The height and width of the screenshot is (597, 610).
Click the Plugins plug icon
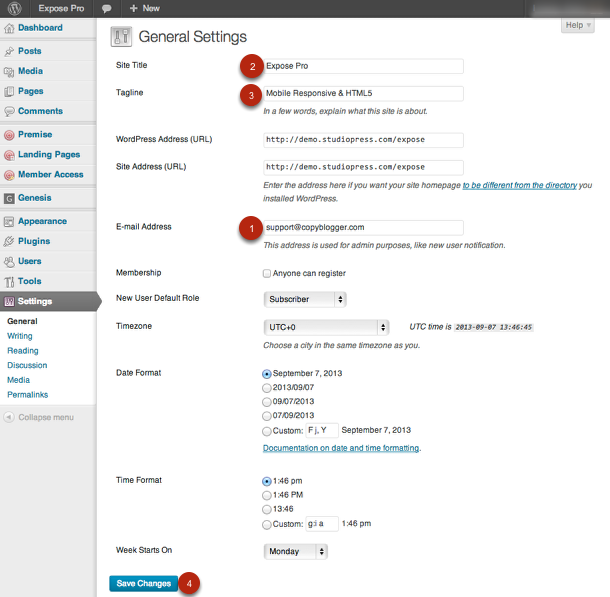coord(9,242)
